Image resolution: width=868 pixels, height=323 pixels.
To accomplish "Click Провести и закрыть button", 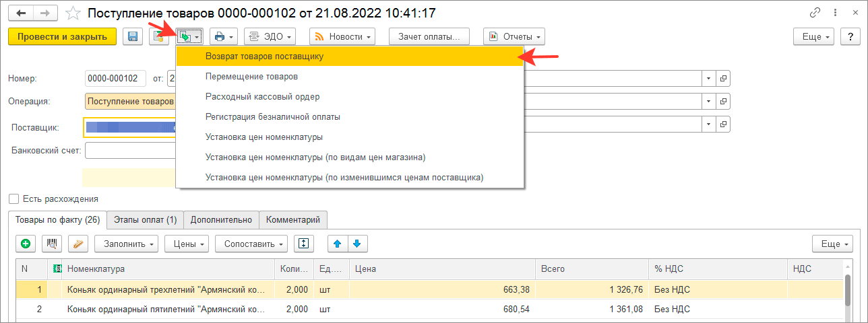I will (x=62, y=36).
